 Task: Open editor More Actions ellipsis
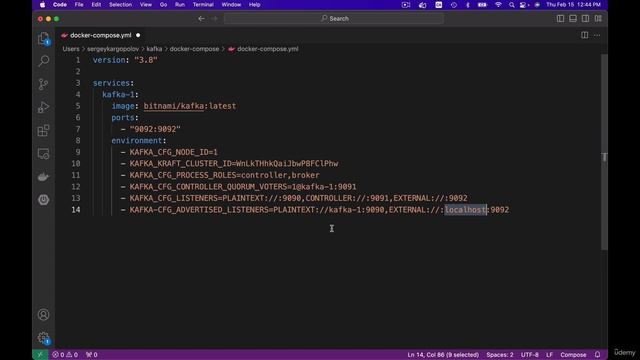coord(597,35)
